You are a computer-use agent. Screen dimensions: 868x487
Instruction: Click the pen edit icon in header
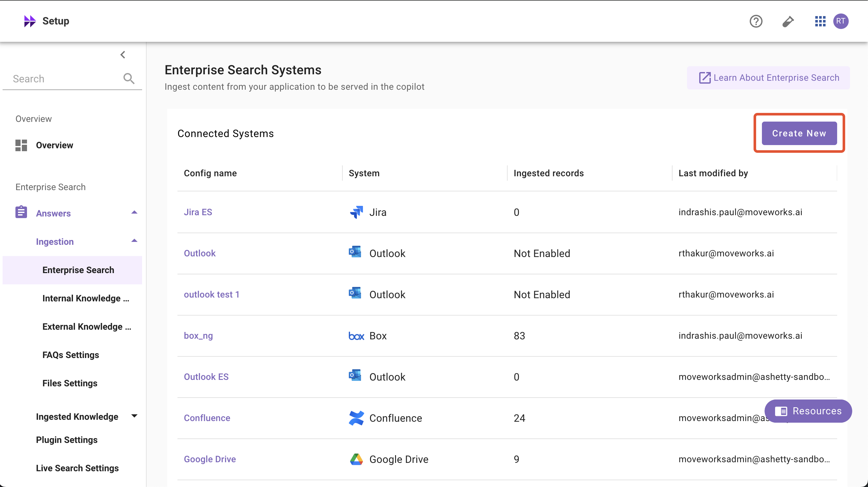[788, 21]
